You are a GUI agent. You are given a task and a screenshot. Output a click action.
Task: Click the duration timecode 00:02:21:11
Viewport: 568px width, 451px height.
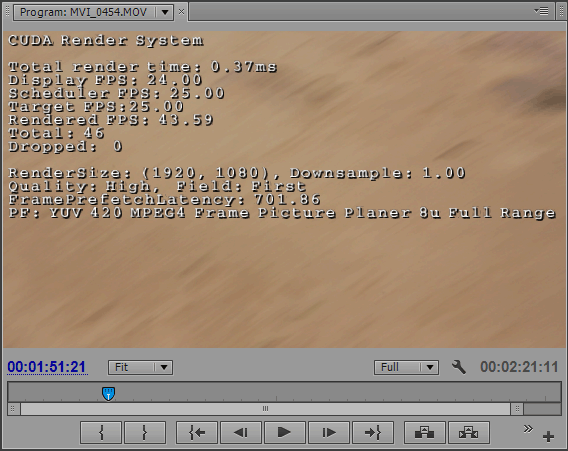coord(519,367)
